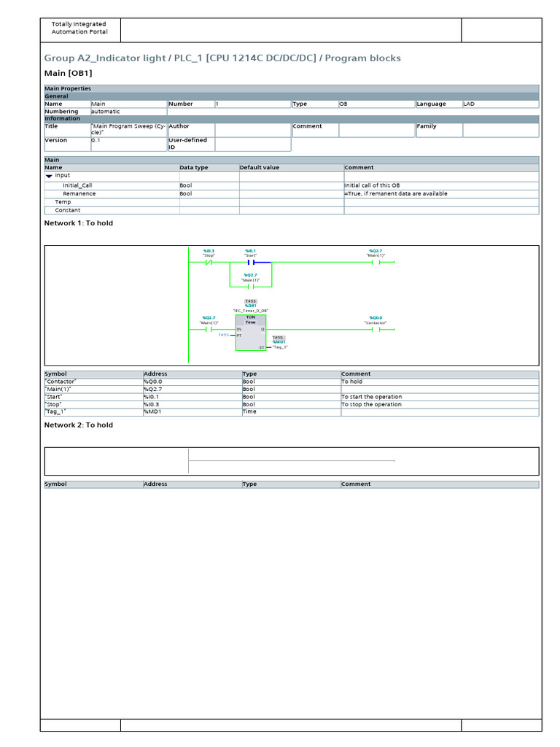Click the Initial_Call row name

click(x=77, y=186)
